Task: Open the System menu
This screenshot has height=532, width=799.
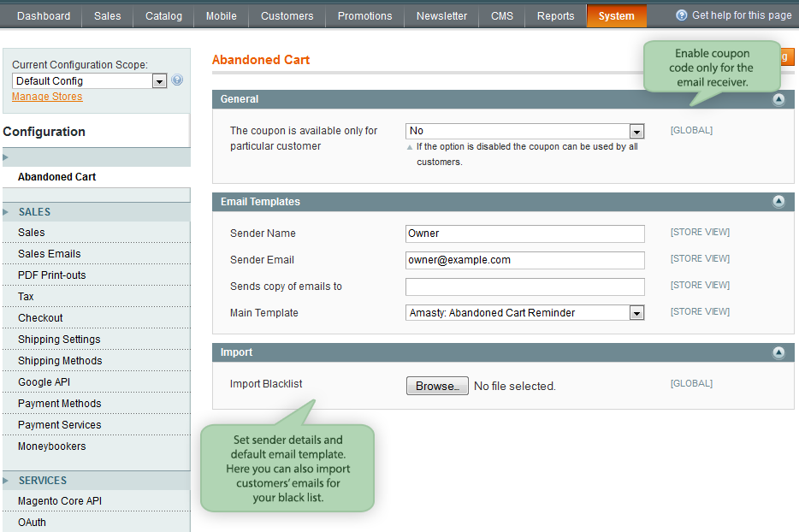Action: point(617,15)
